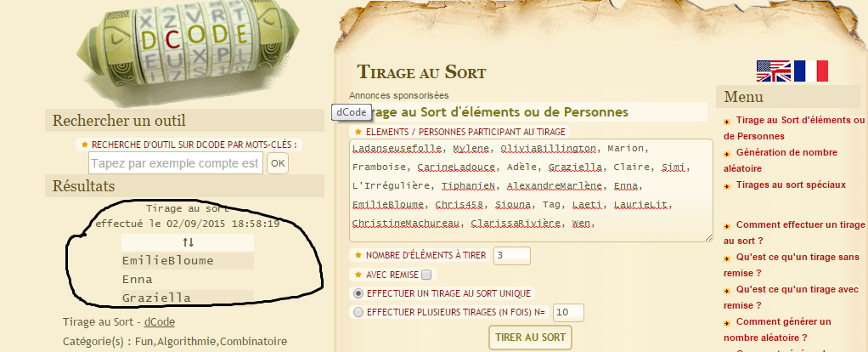The width and height of the screenshot is (868, 352).
Task: Focus the tool keyword search field
Action: click(176, 163)
